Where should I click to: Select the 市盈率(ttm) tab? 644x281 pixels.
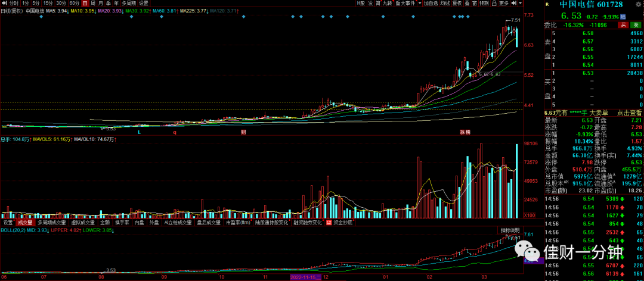[238, 223]
